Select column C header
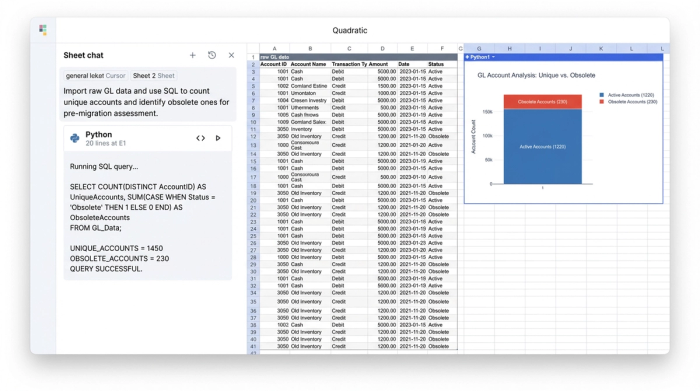700x391 pixels. pyautogui.click(x=349, y=49)
